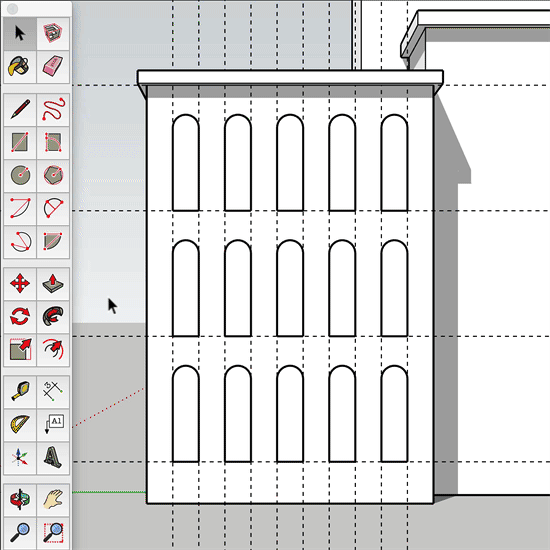Screen dimensions: 550x550
Task: Select the 3-Point Arc tool
Action: point(20,242)
